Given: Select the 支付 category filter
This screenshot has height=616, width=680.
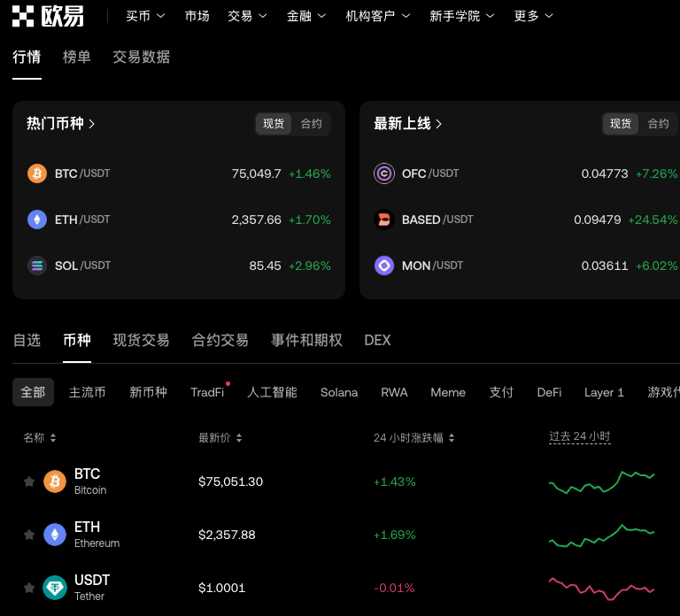Looking at the screenshot, I should (x=501, y=392).
